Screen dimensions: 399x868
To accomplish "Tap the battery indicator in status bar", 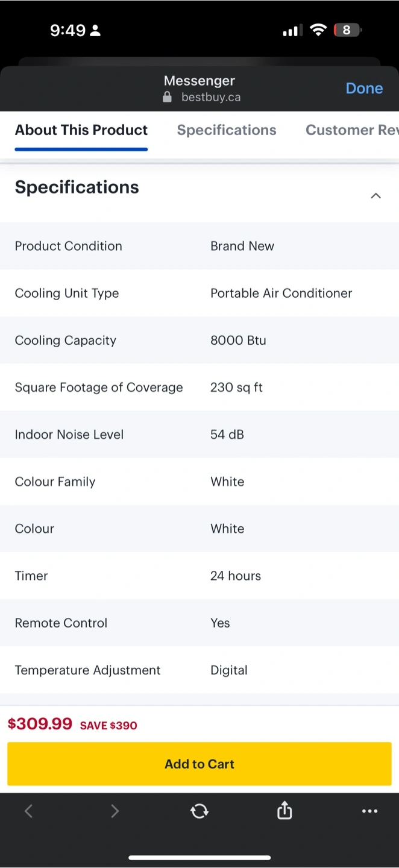I will click(x=348, y=30).
